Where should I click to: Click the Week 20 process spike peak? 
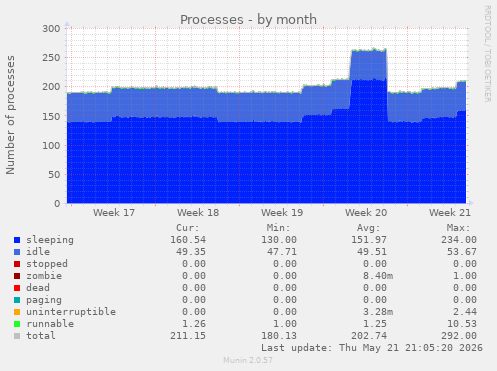[x=369, y=50]
